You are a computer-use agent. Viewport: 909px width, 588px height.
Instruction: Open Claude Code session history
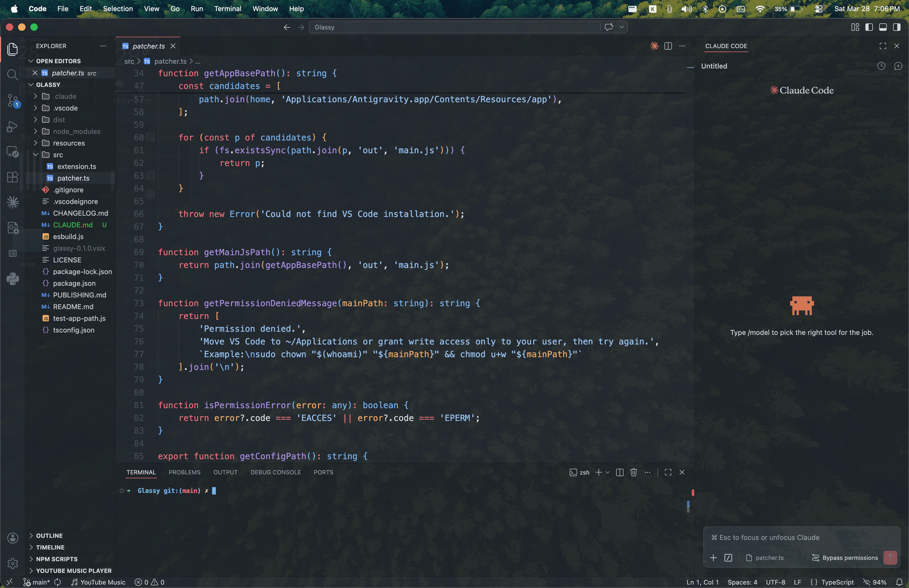tap(881, 66)
